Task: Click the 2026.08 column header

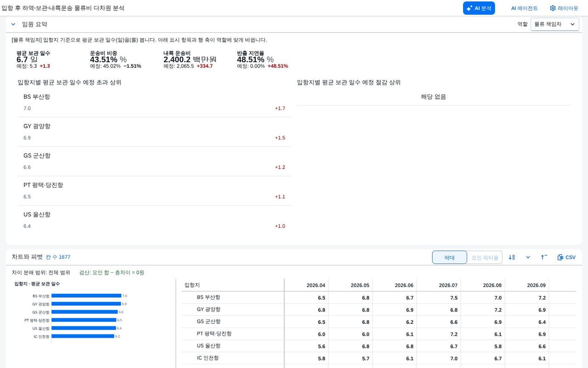Action: click(483, 285)
